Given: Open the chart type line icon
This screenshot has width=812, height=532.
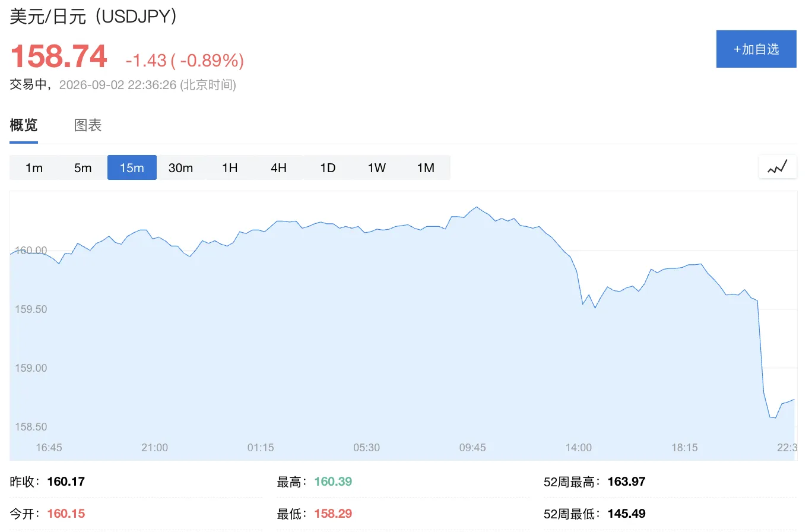Looking at the screenshot, I should pyautogui.click(x=777, y=167).
